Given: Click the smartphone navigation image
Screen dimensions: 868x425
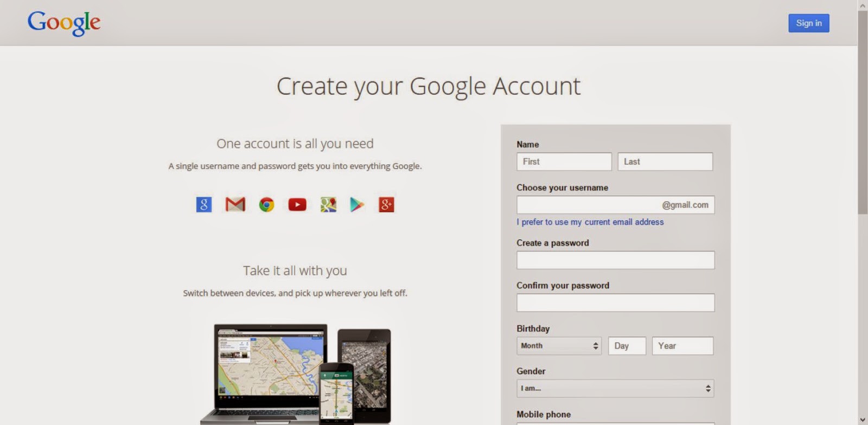Looking at the screenshot, I should (x=336, y=394).
